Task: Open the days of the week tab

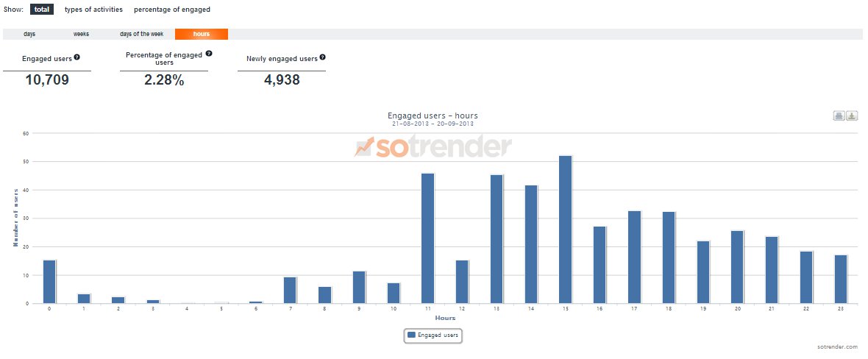Action: point(140,34)
